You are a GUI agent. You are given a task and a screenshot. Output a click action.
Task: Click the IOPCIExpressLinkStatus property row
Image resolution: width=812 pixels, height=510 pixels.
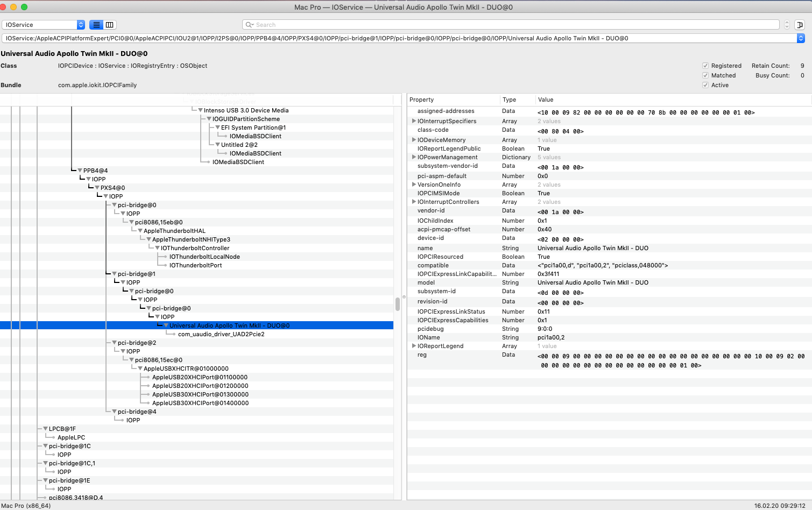(x=609, y=311)
